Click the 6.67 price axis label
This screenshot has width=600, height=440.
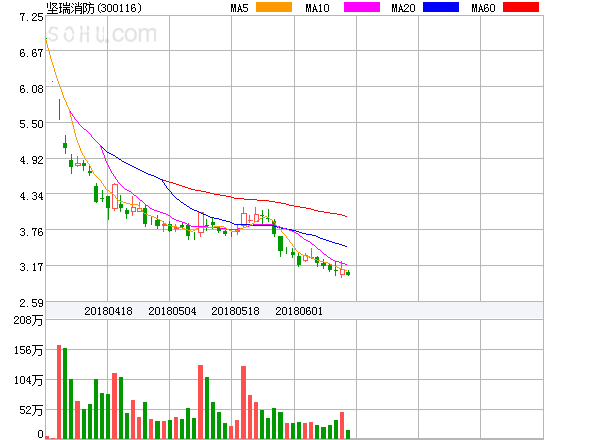[31, 53]
